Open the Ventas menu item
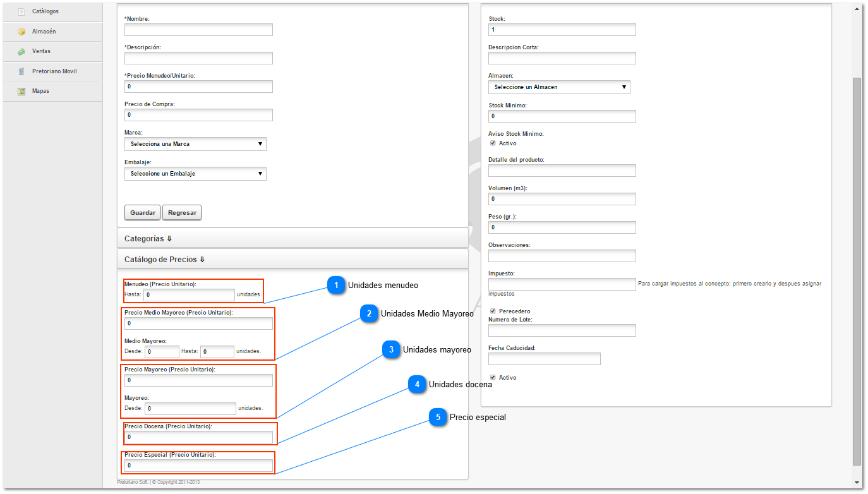Image resolution: width=868 pixels, height=494 pixels. 52,51
